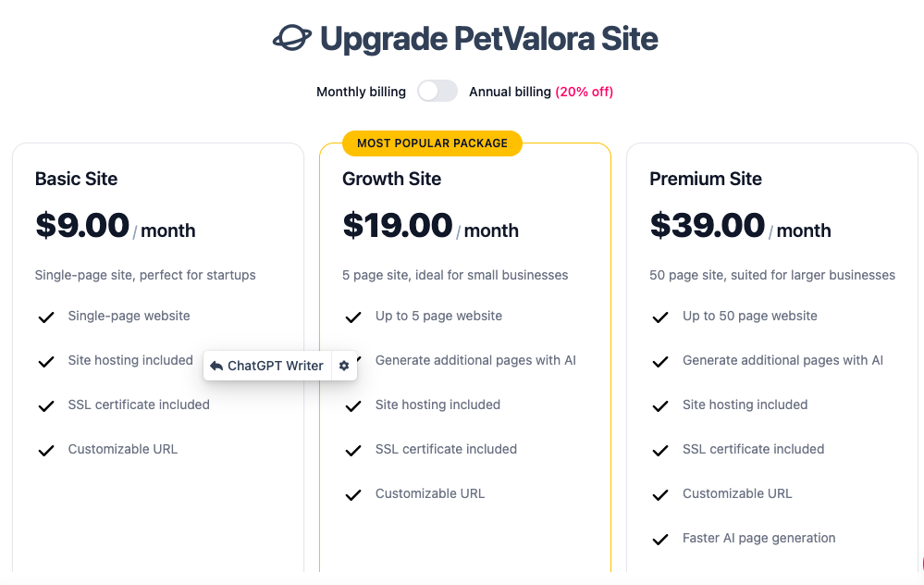This screenshot has width=924, height=585.
Task: Click the 20% off discount text
Action: (584, 92)
